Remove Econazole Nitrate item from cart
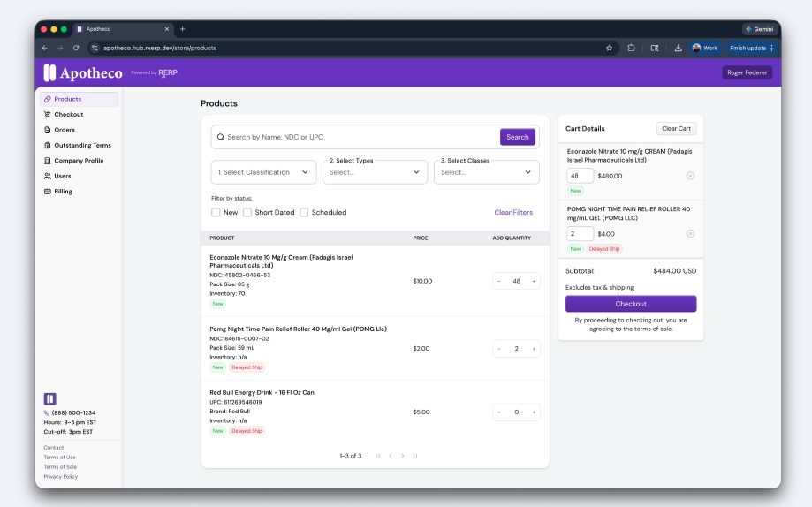Viewport: 812px width, 507px height. point(690,176)
